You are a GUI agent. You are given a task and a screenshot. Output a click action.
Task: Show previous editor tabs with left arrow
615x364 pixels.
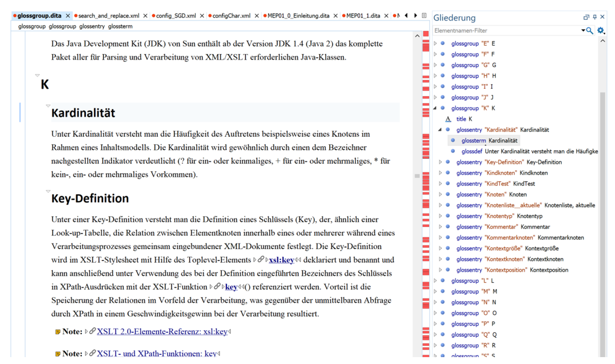[406, 15]
